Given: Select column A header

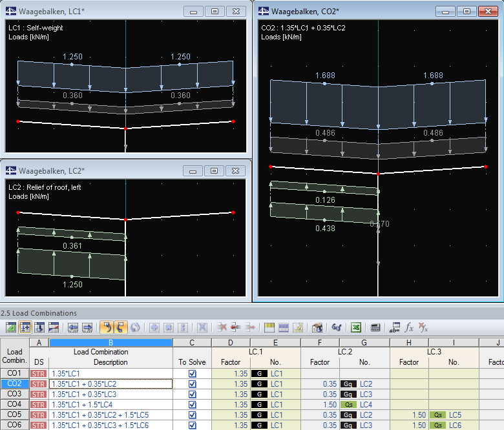Looking at the screenshot, I should click(39, 343).
